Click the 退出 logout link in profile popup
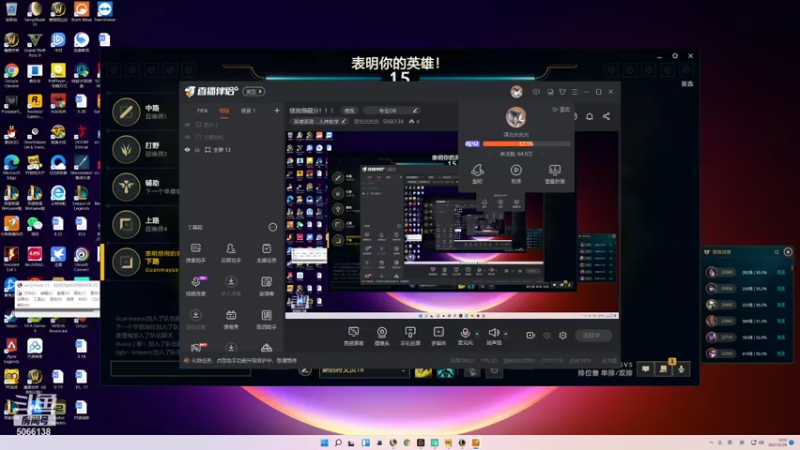Screen dimensions: 800x450 pyautogui.click(x=561, y=109)
